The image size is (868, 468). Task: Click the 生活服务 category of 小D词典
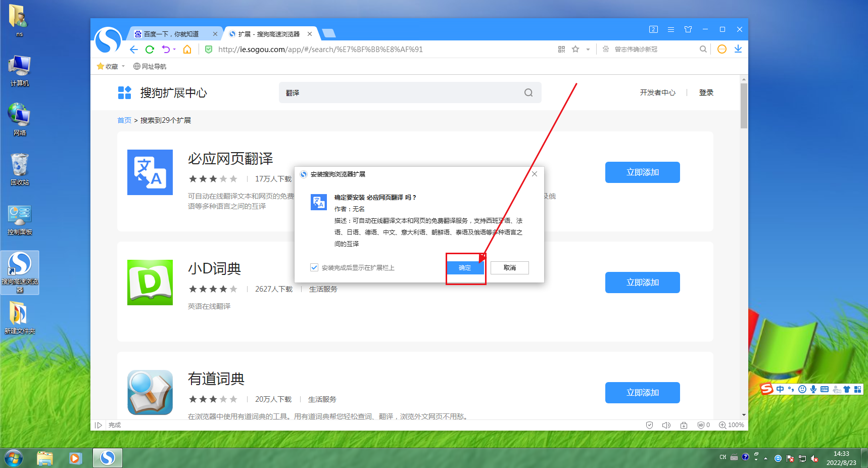tap(323, 289)
